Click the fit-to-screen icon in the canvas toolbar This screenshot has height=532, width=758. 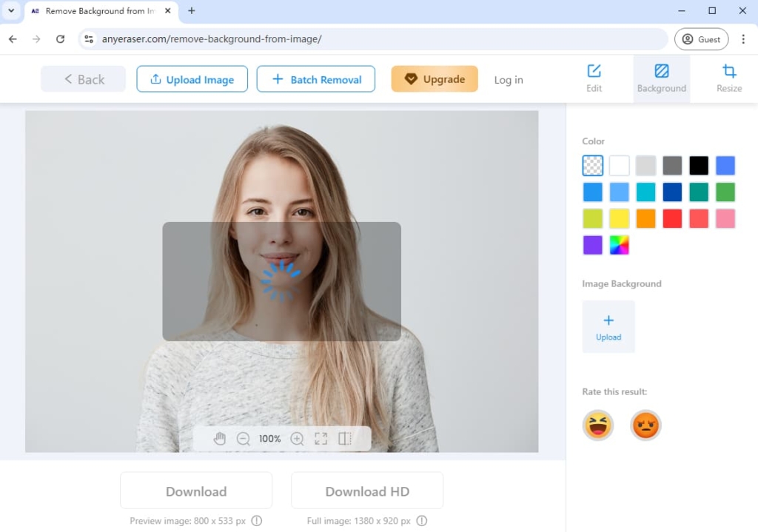tap(321, 438)
